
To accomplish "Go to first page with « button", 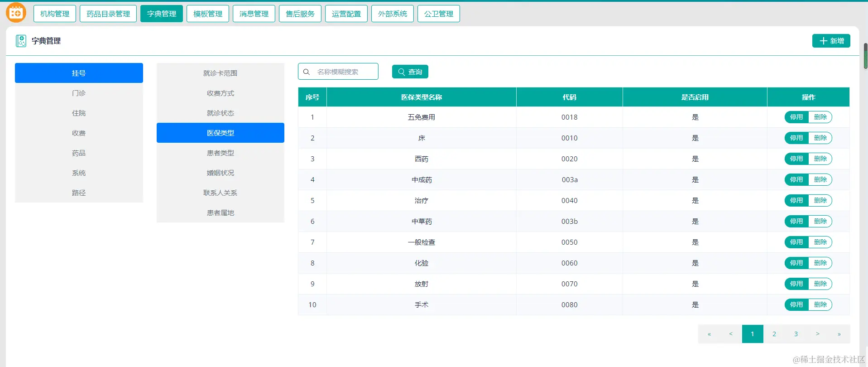I will point(709,334).
